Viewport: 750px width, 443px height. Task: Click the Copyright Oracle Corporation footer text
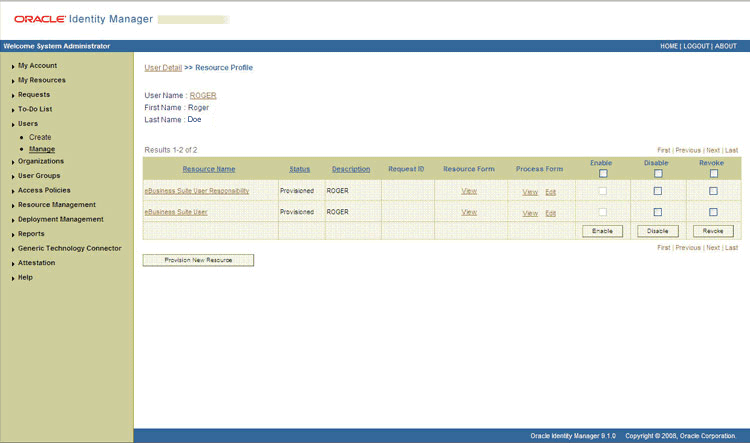(680, 436)
